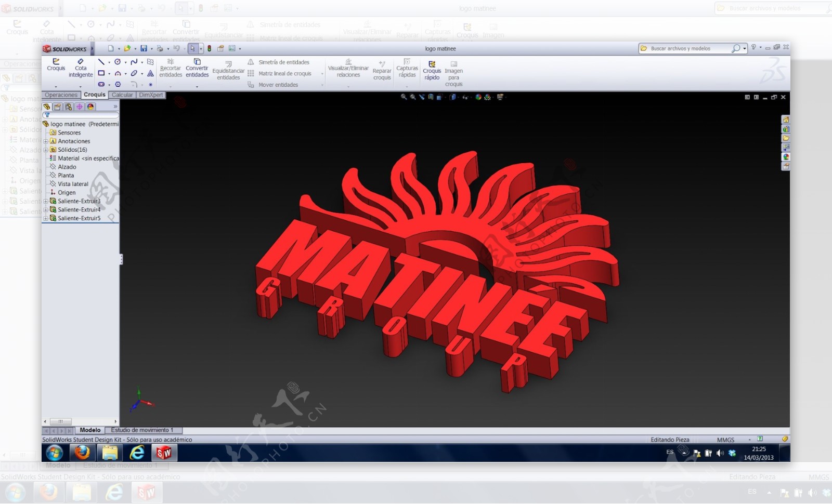Image resolution: width=832 pixels, height=504 pixels.
Task: Open task pane SolidWorks Resources home icon
Action: pyautogui.click(x=786, y=120)
